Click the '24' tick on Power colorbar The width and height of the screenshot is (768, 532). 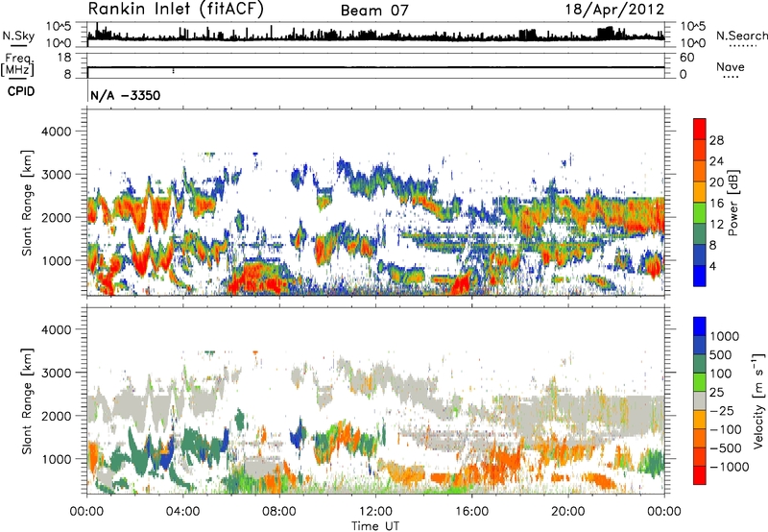(x=716, y=161)
